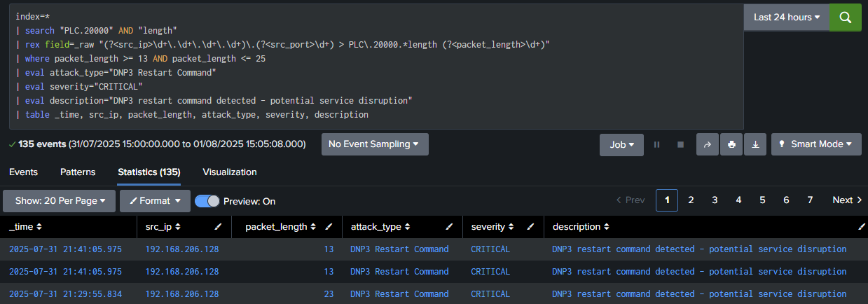Click the export download icon
This screenshot has height=304, width=868.
point(755,144)
